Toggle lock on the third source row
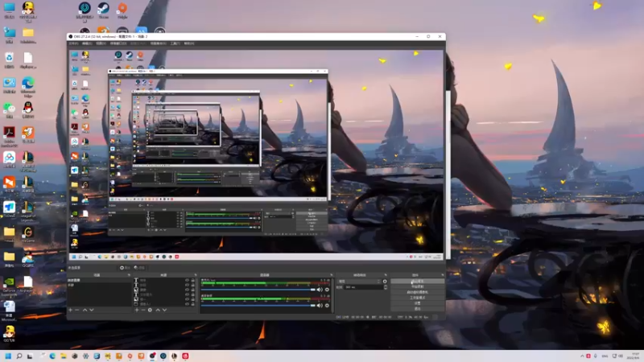Image resolution: width=644 pixels, height=362 pixels. [x=193, y=290]
